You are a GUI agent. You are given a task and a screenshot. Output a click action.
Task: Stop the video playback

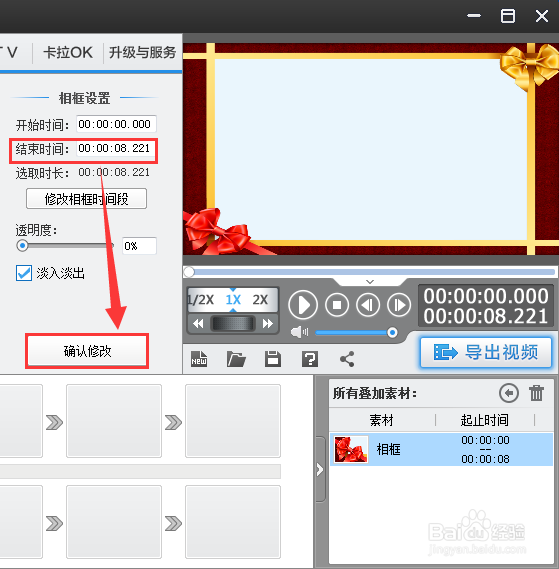pyautogui.click(x=337, y=305)
